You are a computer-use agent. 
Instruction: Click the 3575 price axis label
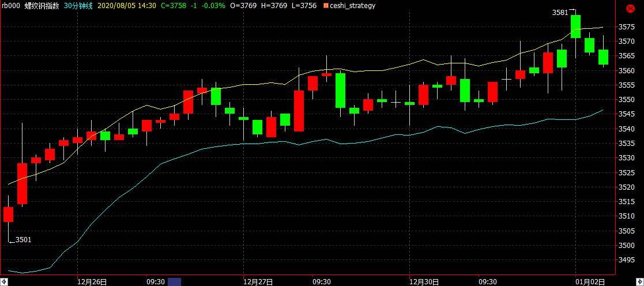click(627, 27)
